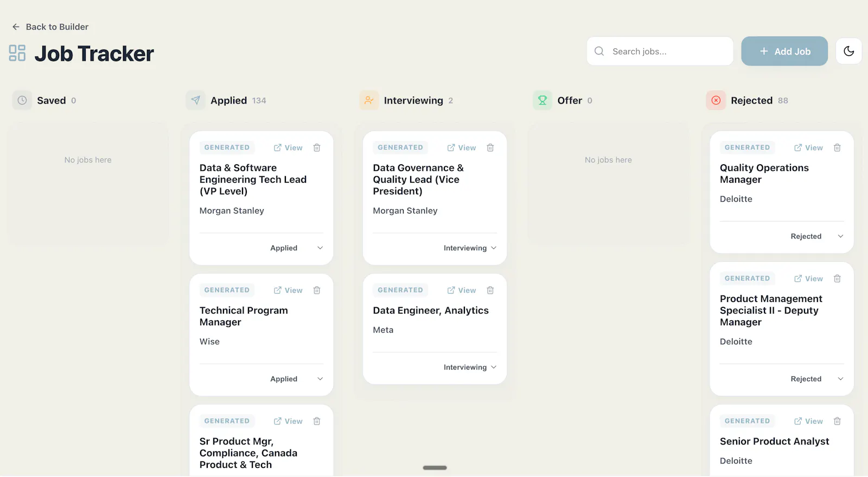Click the Meta company name
Screen dimensions: 868x477
coord(383,330)
